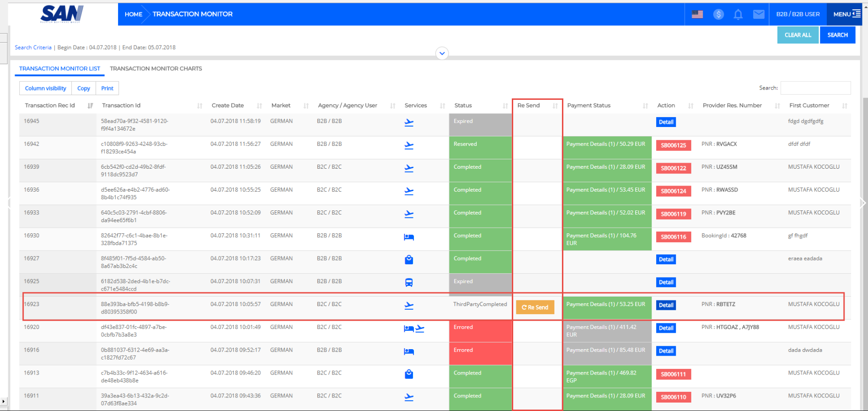The image size is (868, 411).
Task: Click the shopping bag icon in row 16927
Action: pyautogui.click(x=409, y=259)
